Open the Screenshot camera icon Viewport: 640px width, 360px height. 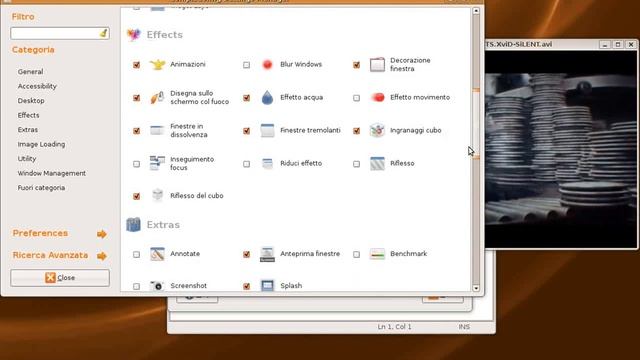(157, 286)
